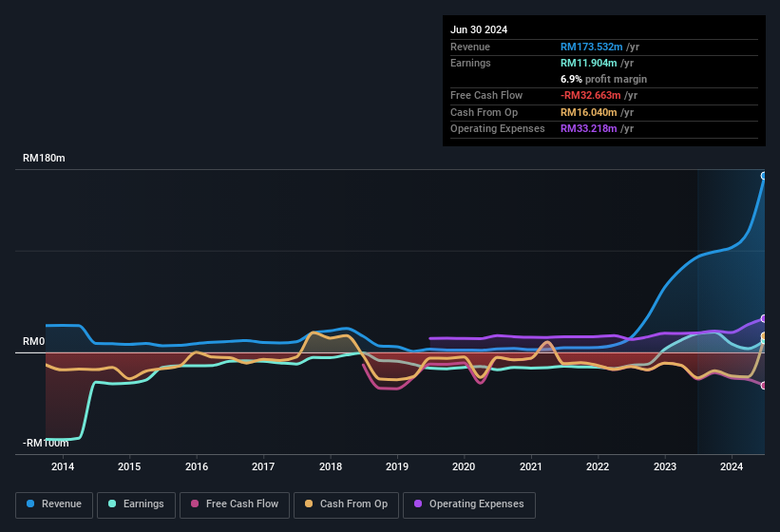Toggle Cash From Op legend item
Viewport: 780px width, 532px height.
345,504
